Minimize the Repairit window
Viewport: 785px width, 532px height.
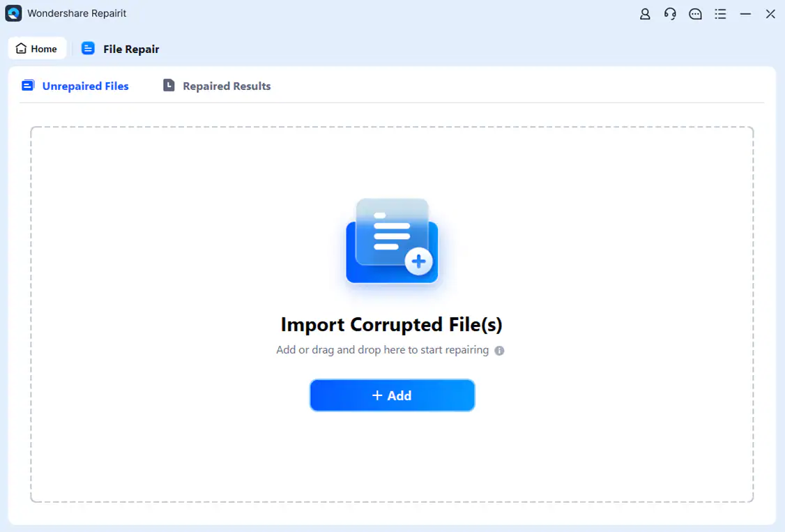(745, 13)
